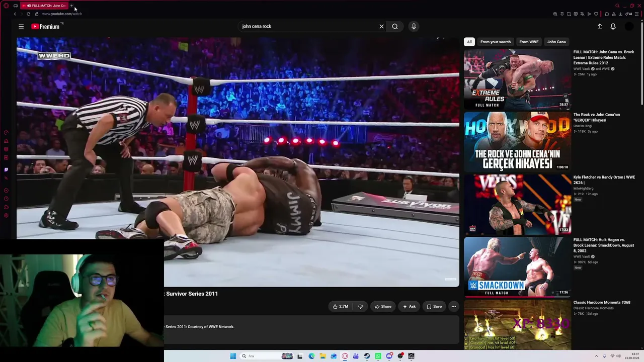Viewport: 644px width, 362px height.
Task: Open the browser AI assistant button
Action: (x=628, y=14)
